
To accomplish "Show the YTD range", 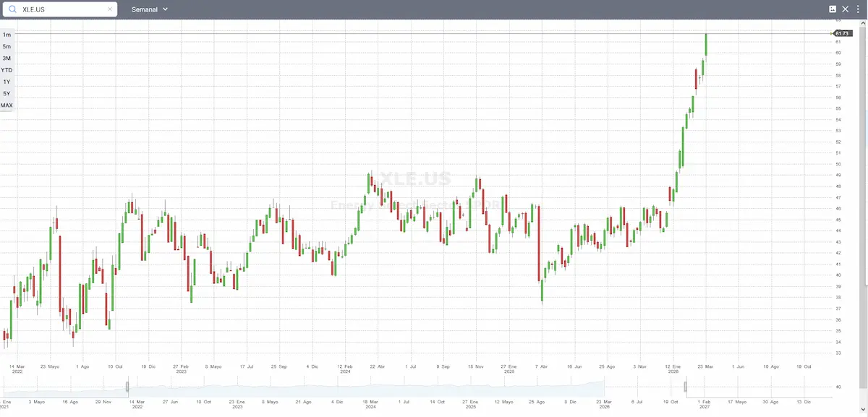I will (x=7, y=70).
